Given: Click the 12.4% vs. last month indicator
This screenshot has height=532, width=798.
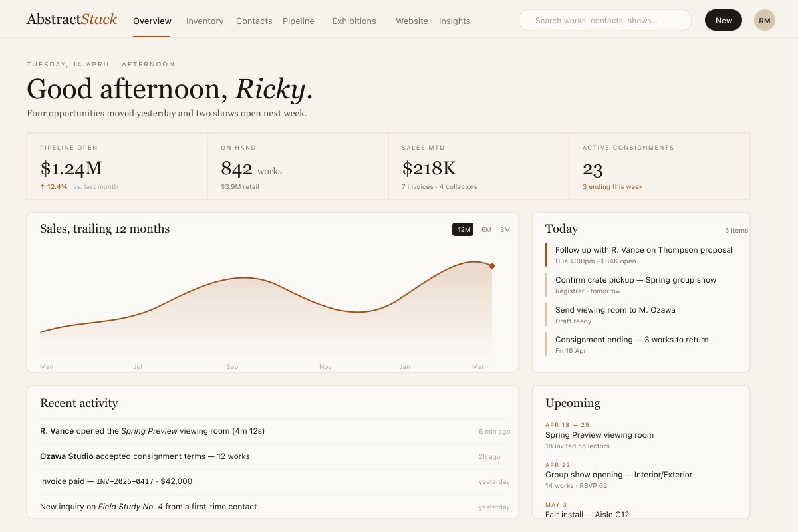Looking at the screenshot, I should click(x=78, y=187).
